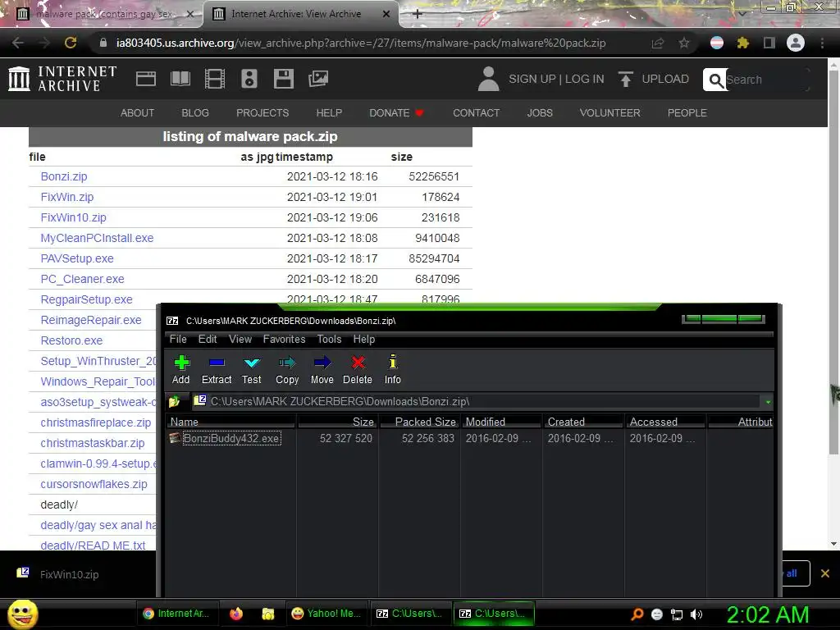Click the smiley Start button on taskbar
This screenshot has height=630, width=840.
coord(22,614)
